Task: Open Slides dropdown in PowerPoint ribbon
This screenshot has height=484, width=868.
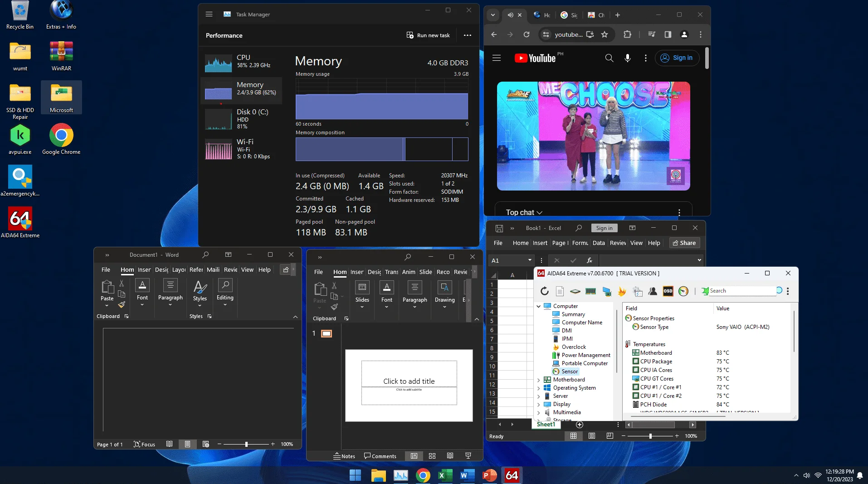Action: 362,307
